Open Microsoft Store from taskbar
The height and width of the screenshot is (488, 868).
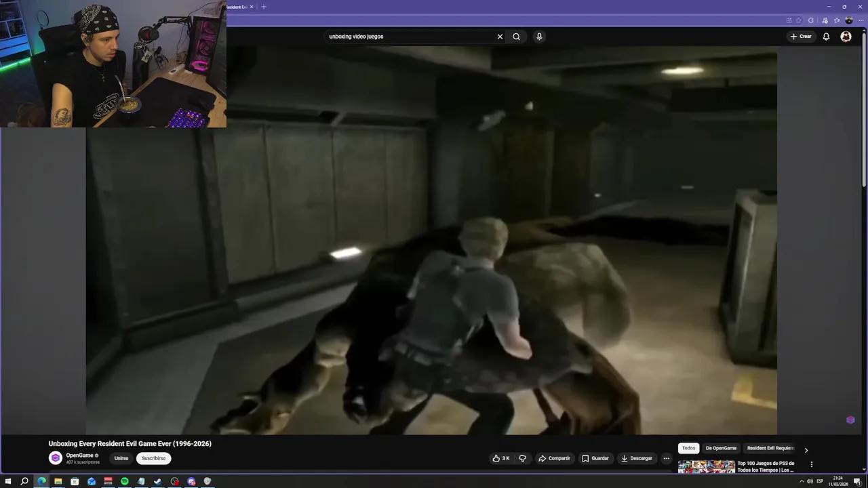pyautogui.click(x=75, y=481)
